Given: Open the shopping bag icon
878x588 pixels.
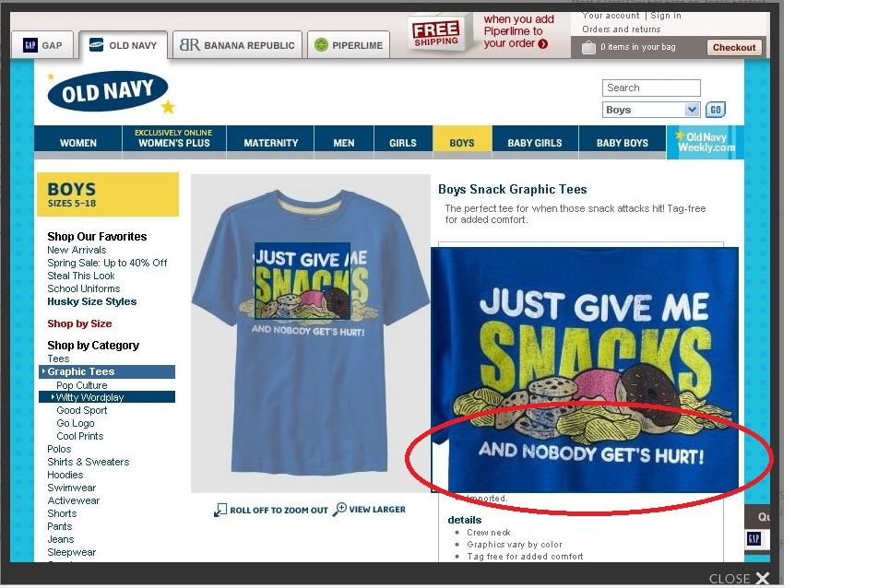Looking at the screenshot, I should [588, 48].
